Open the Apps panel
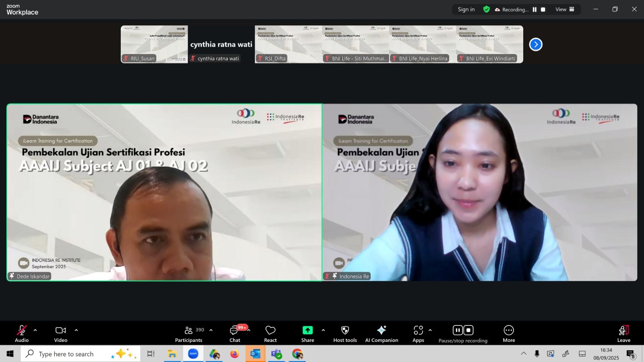644x362 pixels. point(418,333)
